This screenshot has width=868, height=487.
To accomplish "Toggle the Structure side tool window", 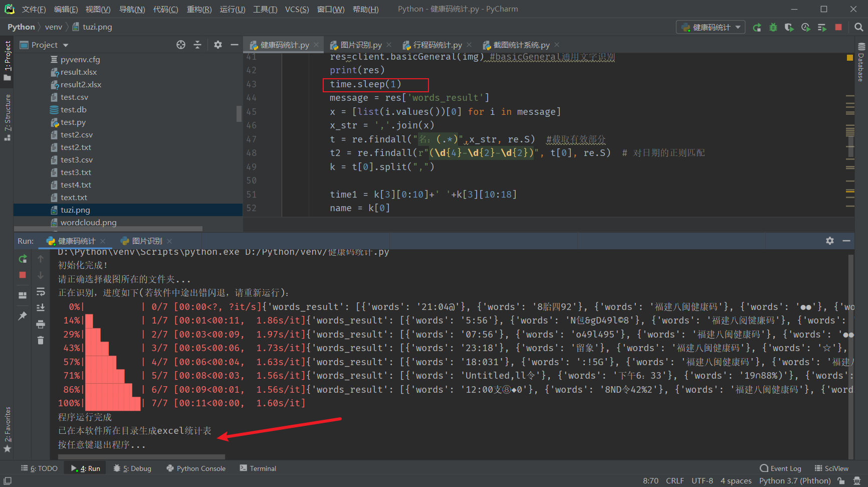I will (x=7, y=117).
